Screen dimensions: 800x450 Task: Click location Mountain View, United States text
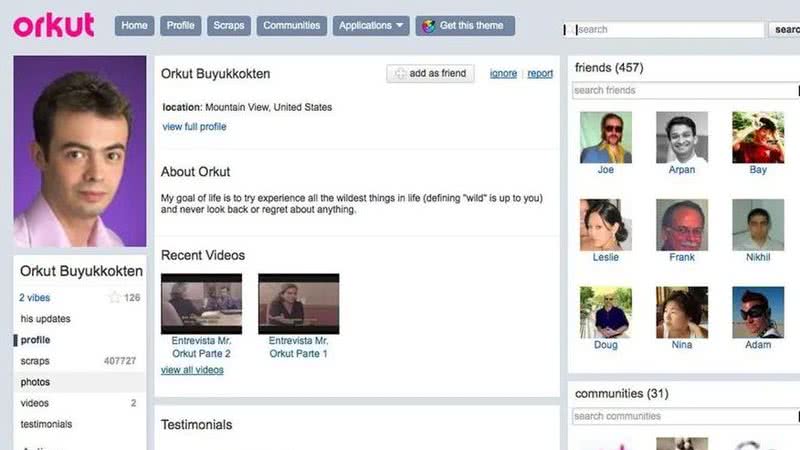[x=247, y=107]
